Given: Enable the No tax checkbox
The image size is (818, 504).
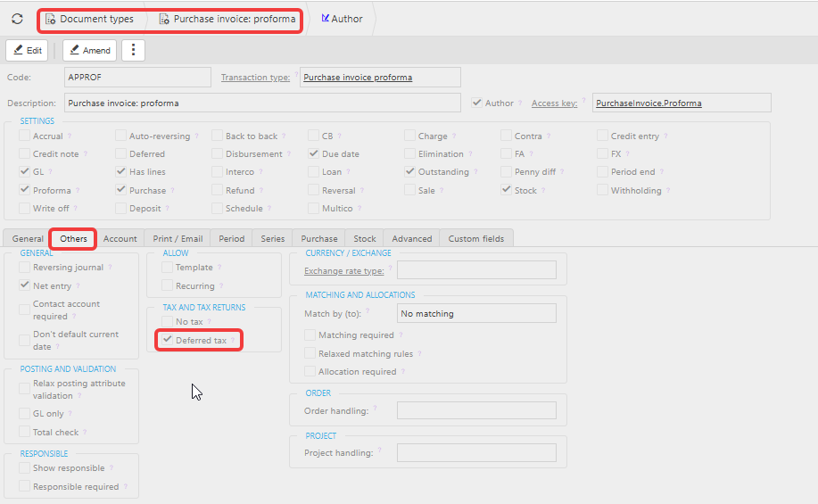Looking at the screenshot, I should coord(168,321).
